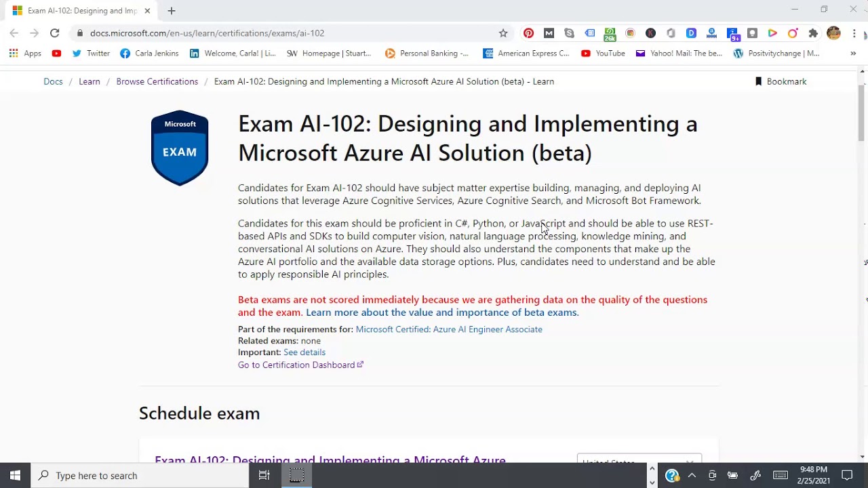This screenshot has width=868, height=488.
Task: Click the snipping app taskbar icon
Action: pyautogui.click(x=296, y=475)
